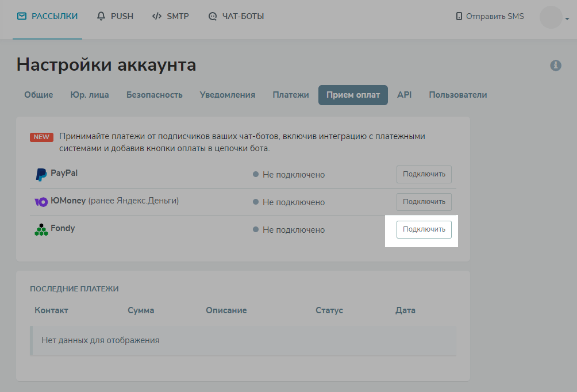Click the info icon beside page title
This screenshot has height=392, width=577.
click(x=555, y=66)
